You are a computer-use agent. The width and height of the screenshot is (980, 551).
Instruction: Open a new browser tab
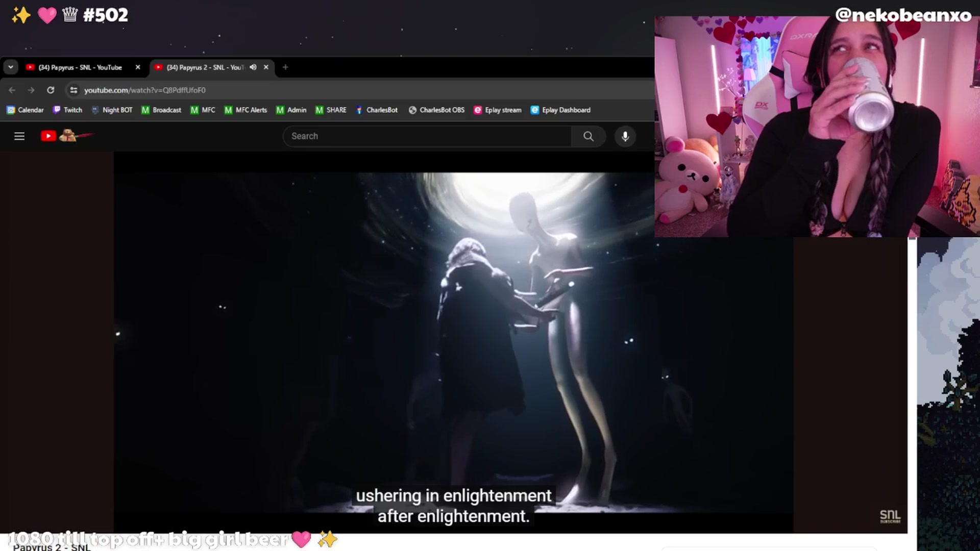pyautogui.click(x=285, y=67)
